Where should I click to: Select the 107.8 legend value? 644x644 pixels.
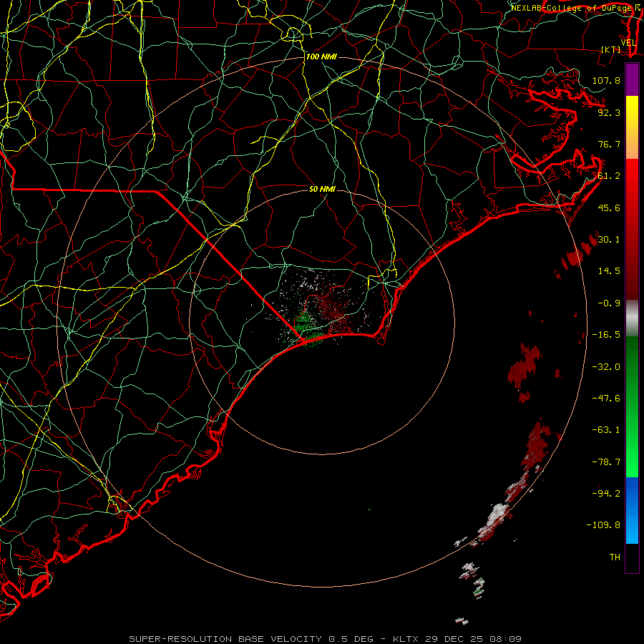(606, 80)
